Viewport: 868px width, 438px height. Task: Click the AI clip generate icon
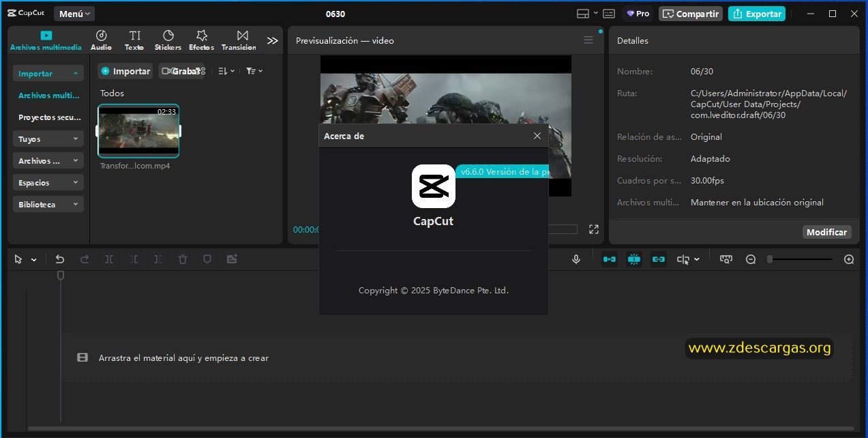(232, 259)
